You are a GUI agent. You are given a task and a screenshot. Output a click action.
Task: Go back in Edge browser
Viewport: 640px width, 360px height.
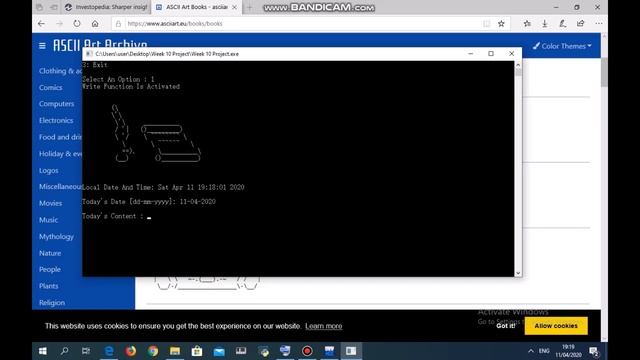pos(41,24)
